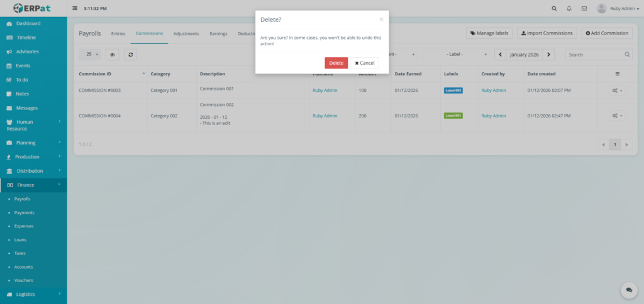This screenshot has height=304, width=644.
Task: Sort by Date Earned column header
Action: (x=416, y=74)
